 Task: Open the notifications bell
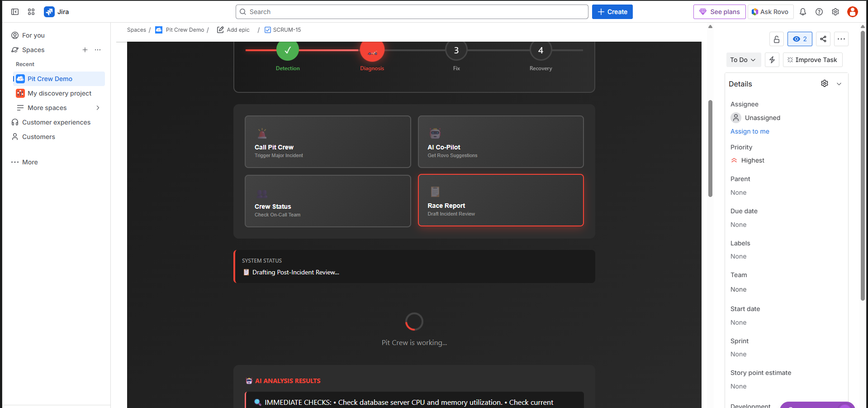pos(803,12)
